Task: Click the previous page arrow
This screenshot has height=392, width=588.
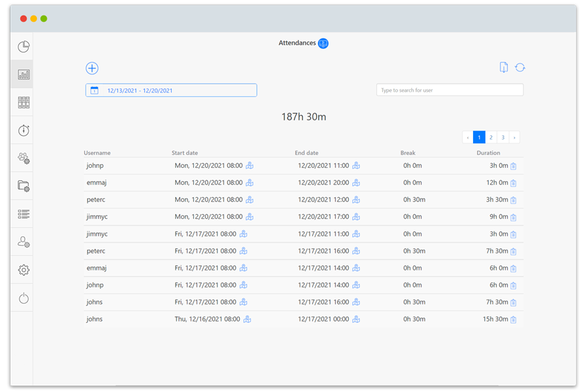Action: tap(467, 137)
